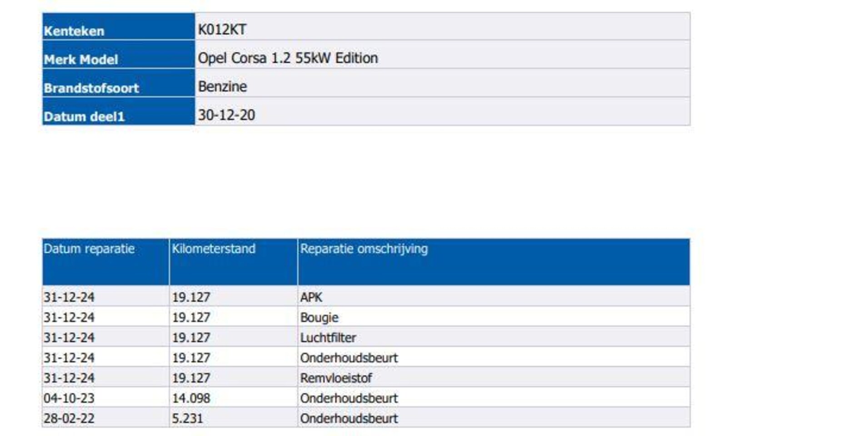
Task: Select the license plate value K012KT
Action: pos(222,30)
